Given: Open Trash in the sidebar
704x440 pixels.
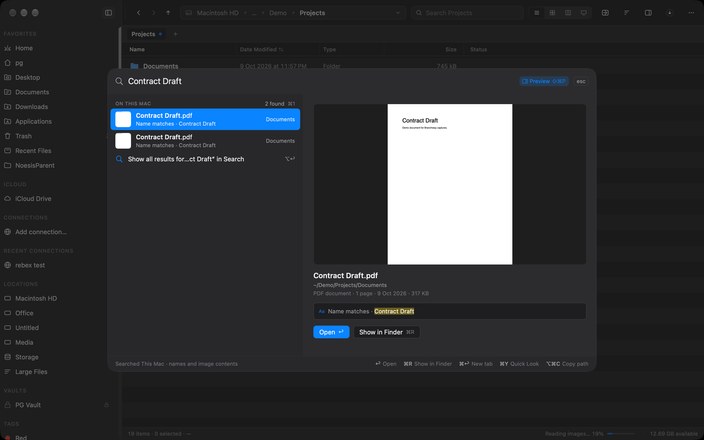Looking at the screenshot, I should click(23, 136).
